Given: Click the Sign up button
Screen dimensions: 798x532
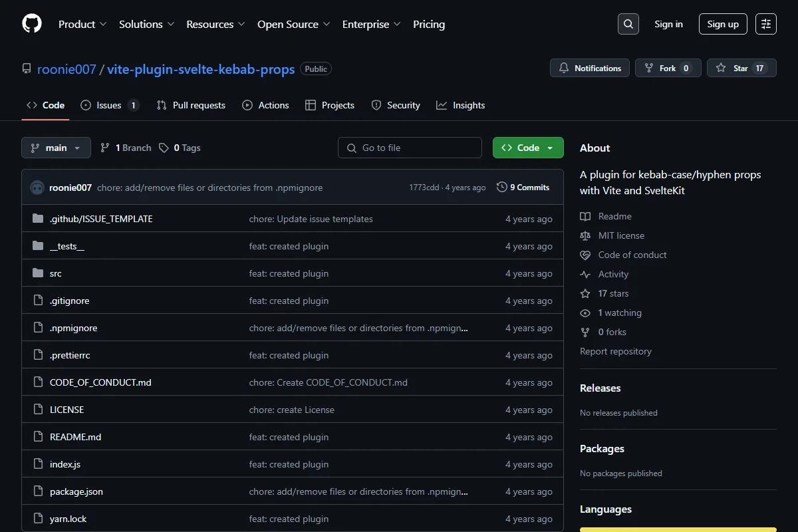Looking at the screenshot, I should (723, 24).
